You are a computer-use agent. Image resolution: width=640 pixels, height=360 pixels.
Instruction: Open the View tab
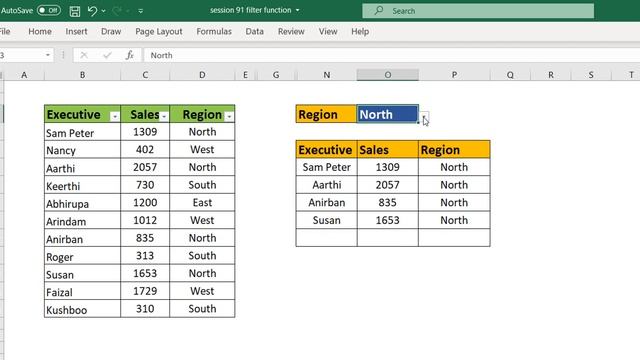pyautogui.click(x=328, y=31)
